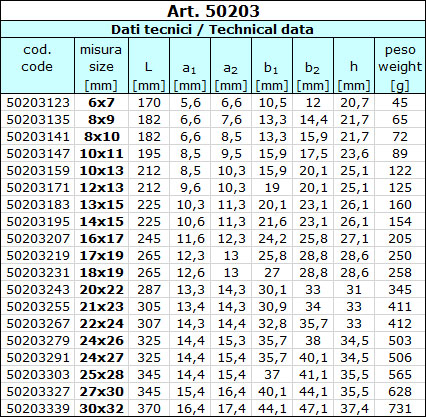Select product code 50203123
The height and width of the screenshot is (417, 426).
pyautogui.click(x=38, y=102)
